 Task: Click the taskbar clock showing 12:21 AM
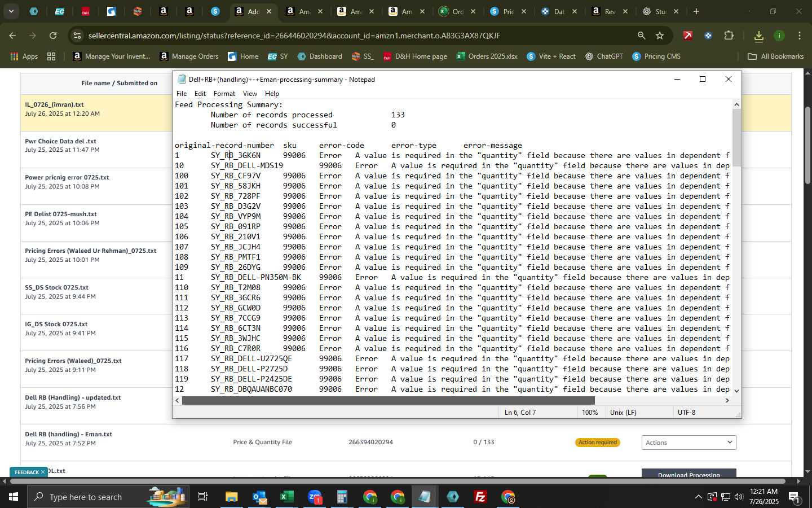pyautogui.click(x=764, y=497)
